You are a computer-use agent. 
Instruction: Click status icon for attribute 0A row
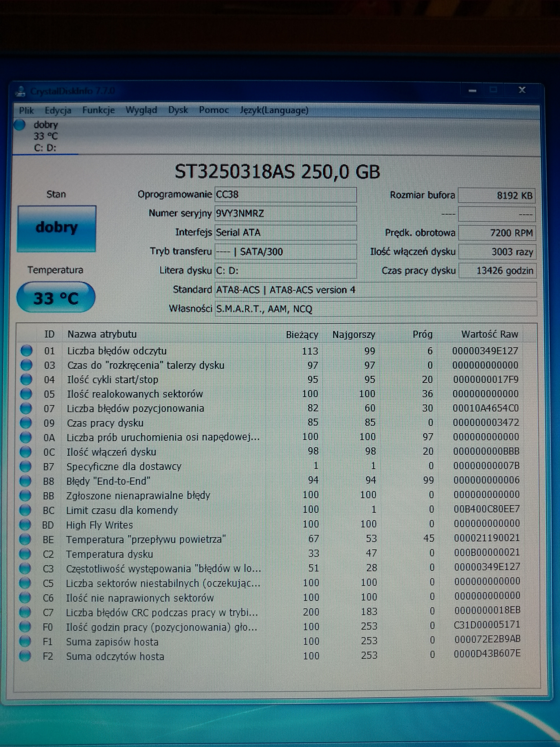pos(25,437)
